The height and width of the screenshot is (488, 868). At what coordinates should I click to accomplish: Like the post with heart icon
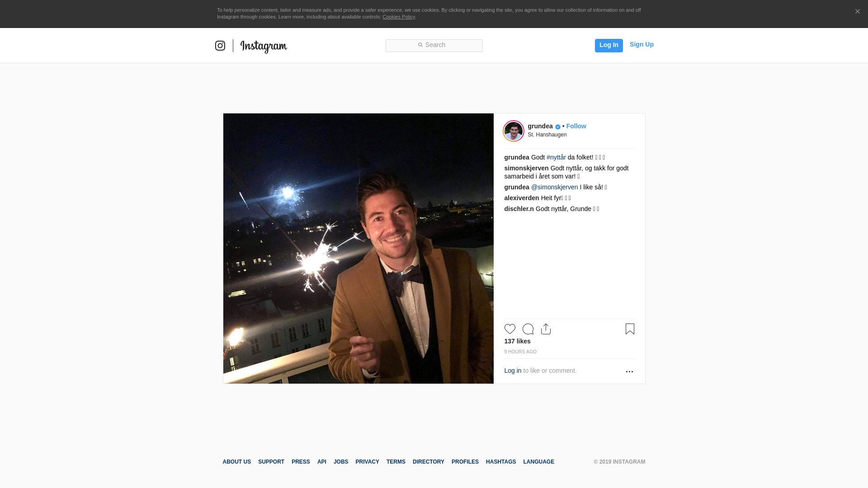pyautogui.click(x=509, y=329)
